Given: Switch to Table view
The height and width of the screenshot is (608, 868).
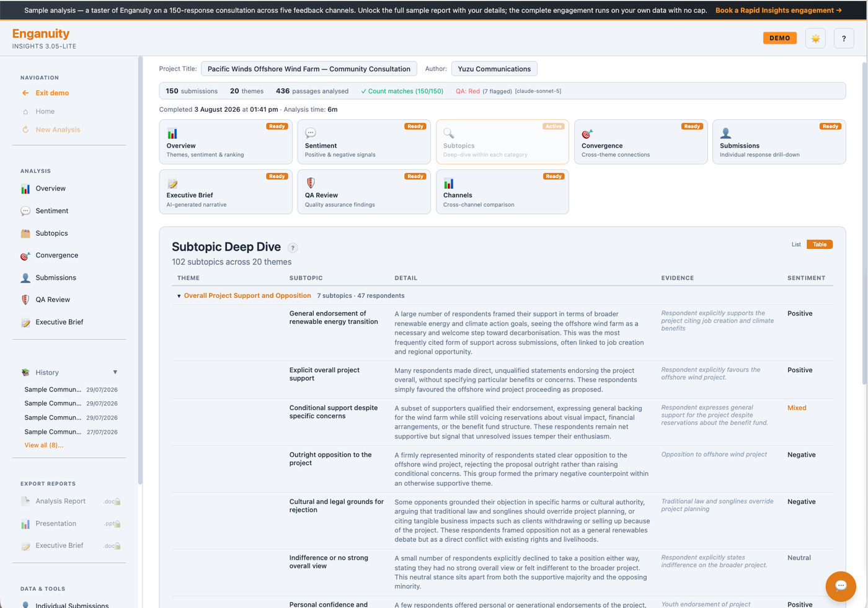Looking at the screenshot, I should 820,244.
